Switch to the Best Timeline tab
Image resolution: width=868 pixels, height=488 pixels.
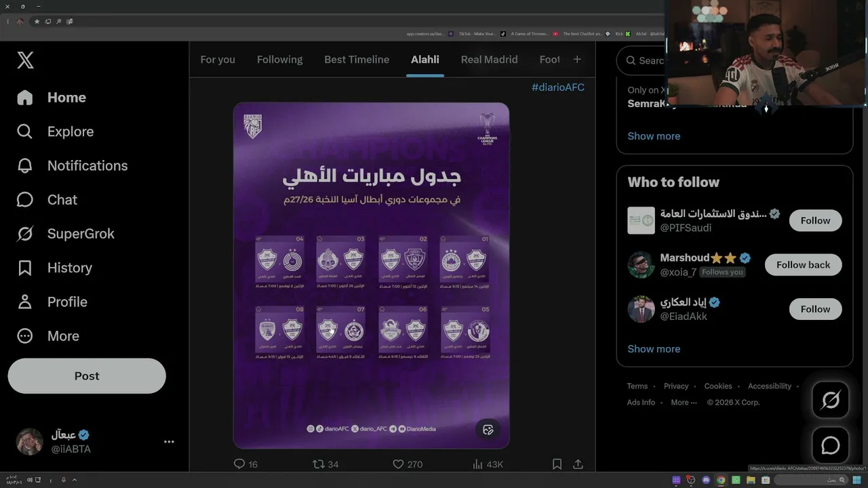pos(357,60)
